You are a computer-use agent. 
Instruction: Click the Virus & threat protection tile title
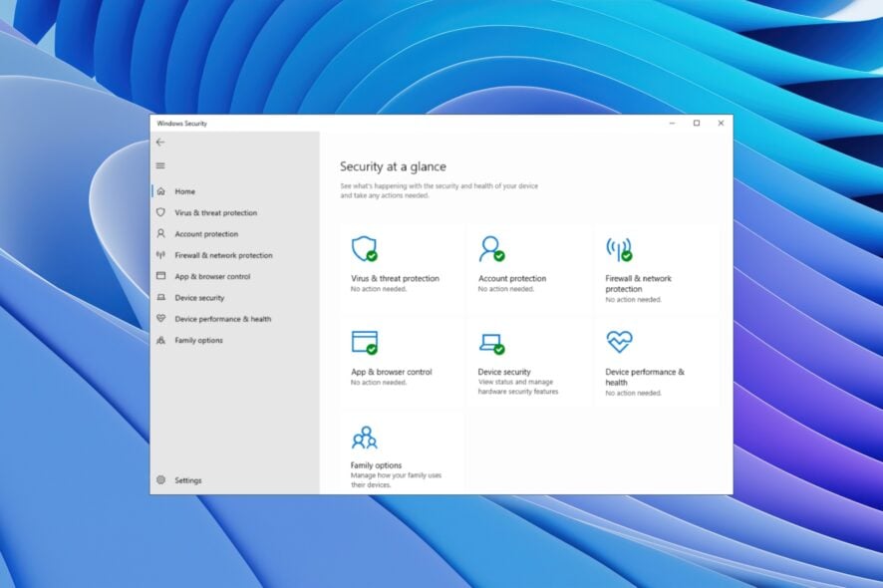[395, 278]
